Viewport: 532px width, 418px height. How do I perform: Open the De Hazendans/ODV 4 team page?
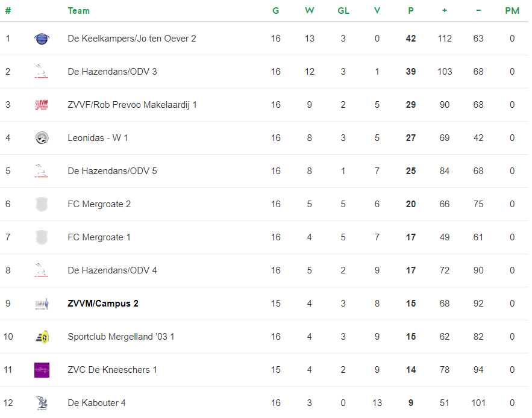[x=112, y=270]
